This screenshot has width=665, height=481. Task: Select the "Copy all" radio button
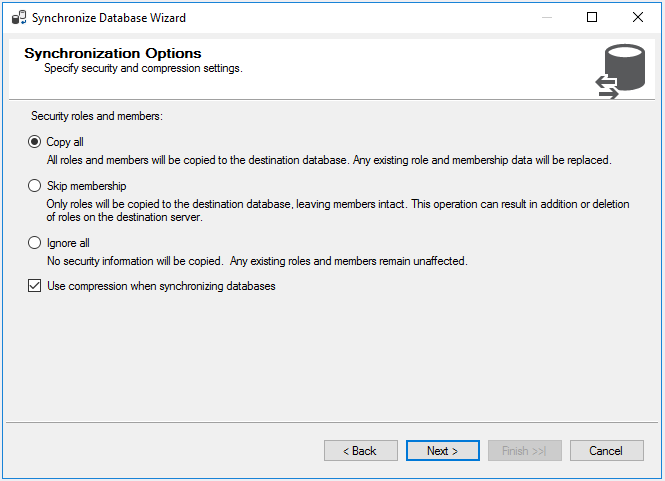[x=35, y=142]
